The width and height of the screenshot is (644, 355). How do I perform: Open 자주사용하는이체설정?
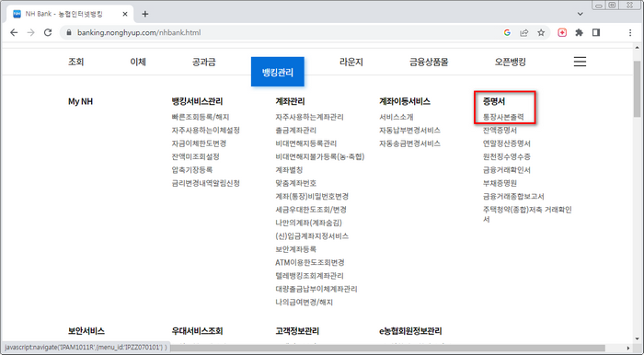point(206,130)
